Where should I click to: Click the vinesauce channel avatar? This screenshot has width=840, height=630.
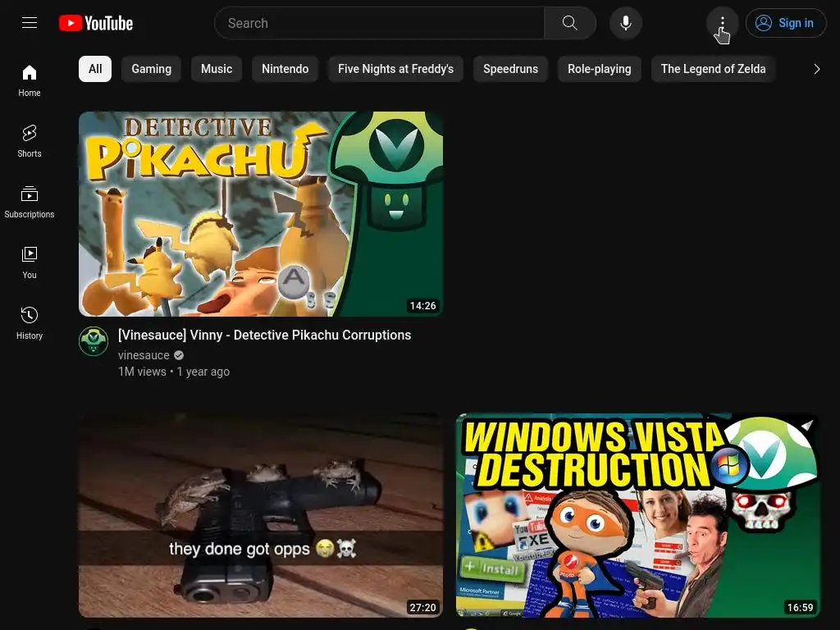(x=94, y=341)
